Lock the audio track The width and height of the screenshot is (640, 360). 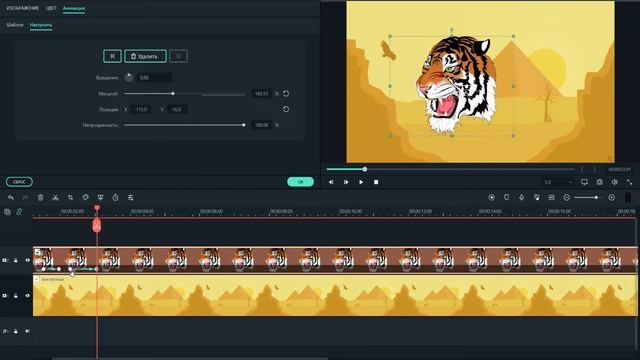pos(16,331)
